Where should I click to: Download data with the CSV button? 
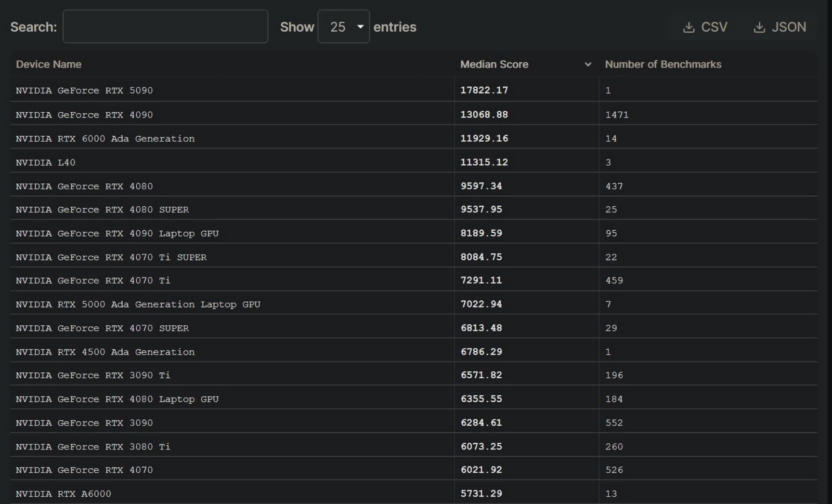click(x=705, y=27)
